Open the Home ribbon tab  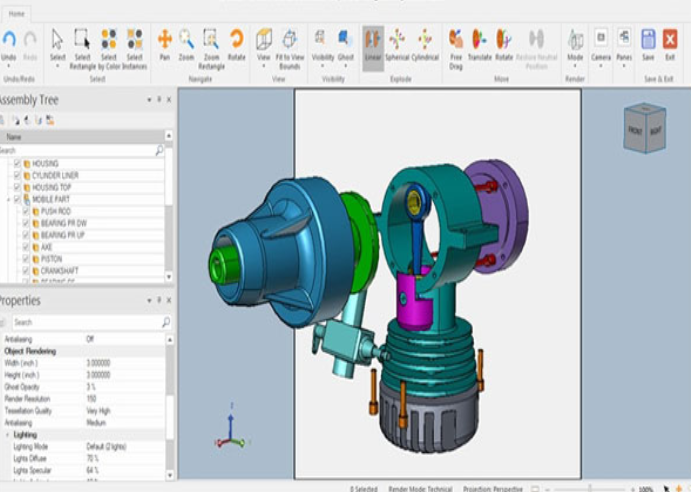(x=18, y=13)
